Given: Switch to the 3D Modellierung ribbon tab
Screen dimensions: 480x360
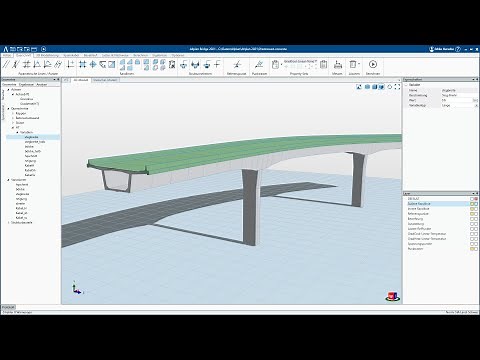Looking at the screenshot, I should tap(48, 55).
